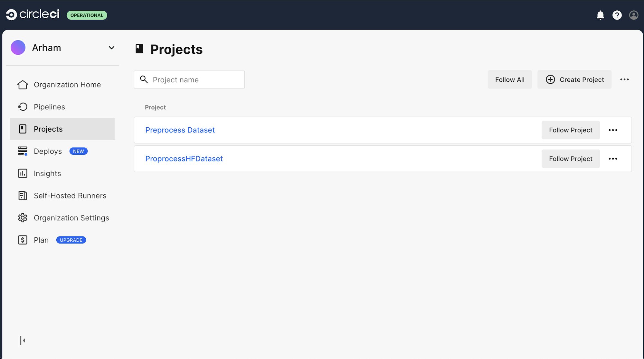Viewport: 644px width, 359px height.
Task: Select the Pipelines sidebar icon
Action: [23, 107]
